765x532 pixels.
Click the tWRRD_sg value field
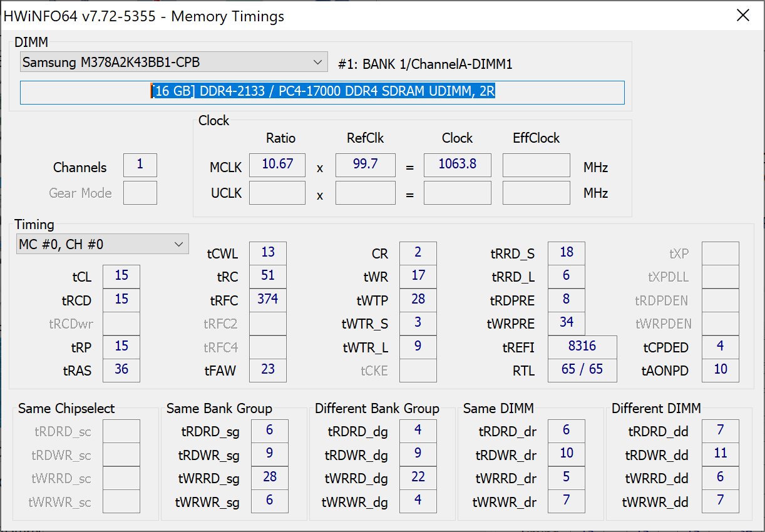(x=270, y=478)
